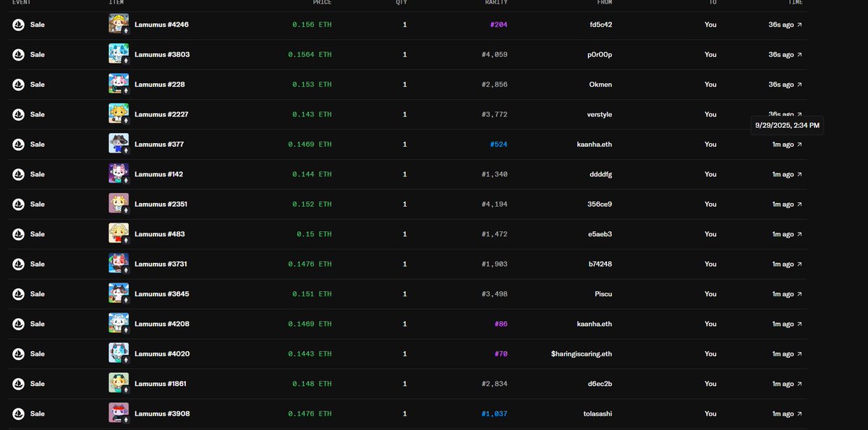Viewport: 868px width, 430px height.
Task: Open the Lamumus #2351 thumbnail image
Action: point(119,205)
